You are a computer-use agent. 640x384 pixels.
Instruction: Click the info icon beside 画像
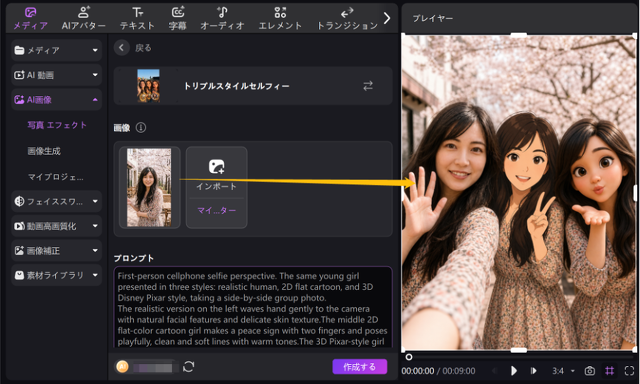pyautogui.click(x=141, y=128)
